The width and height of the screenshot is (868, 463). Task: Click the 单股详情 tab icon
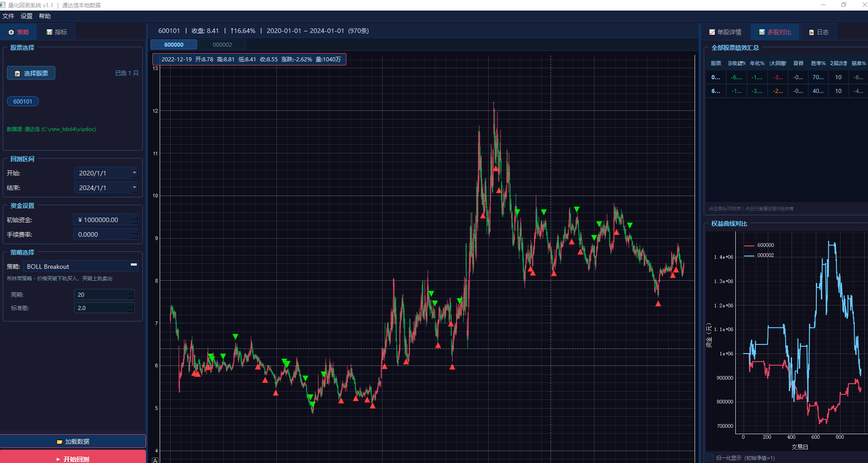712,33
